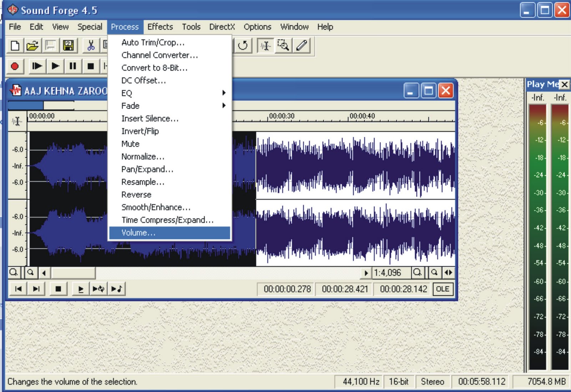Click Stop in the data window playbar
571x392 pixels.
tap(58, 289)
